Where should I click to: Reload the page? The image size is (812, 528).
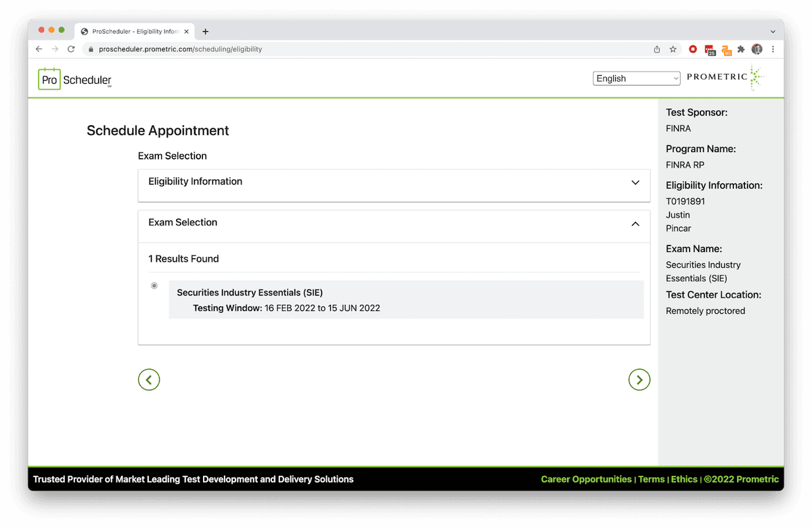click(71, 49)
